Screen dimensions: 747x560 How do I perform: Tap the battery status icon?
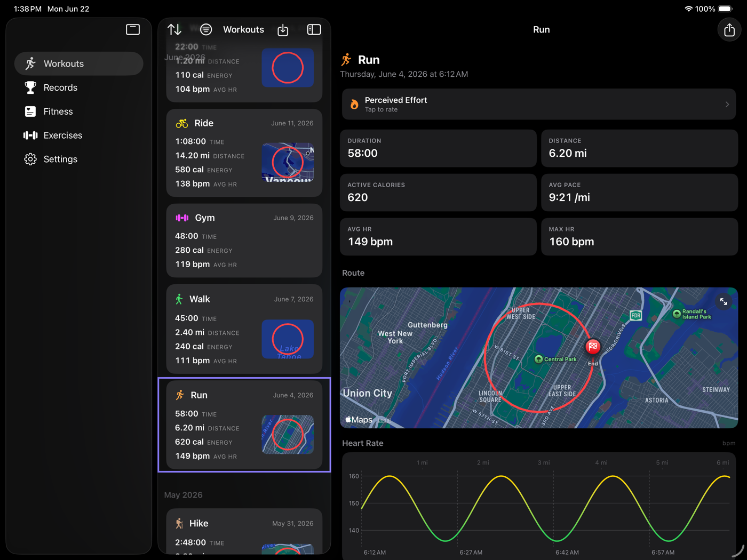726,9
